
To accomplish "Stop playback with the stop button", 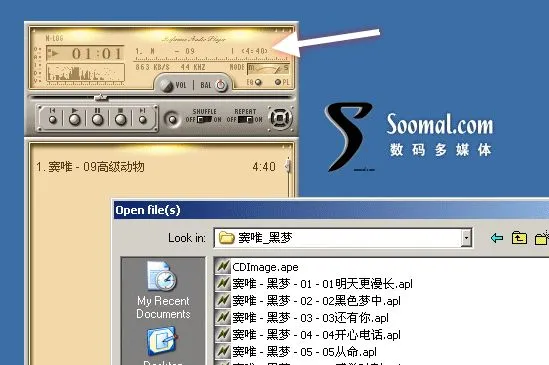I will (120, 117).
